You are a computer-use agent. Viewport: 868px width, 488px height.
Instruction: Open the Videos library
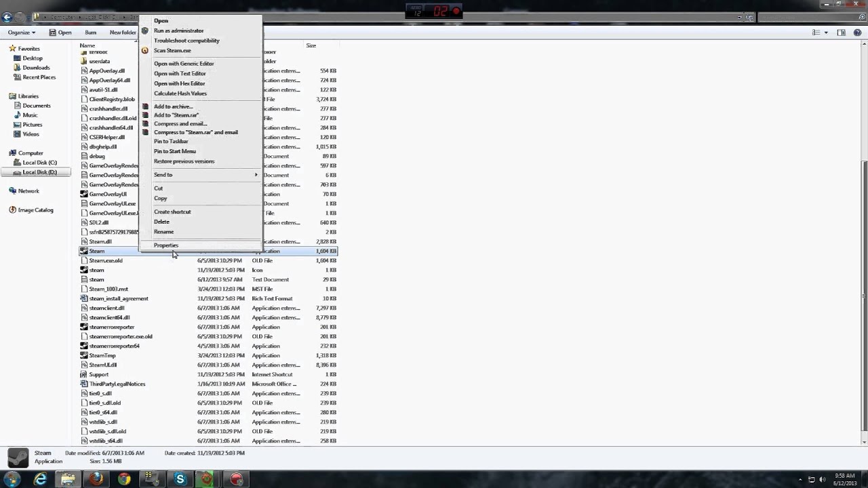click(31, 134)
